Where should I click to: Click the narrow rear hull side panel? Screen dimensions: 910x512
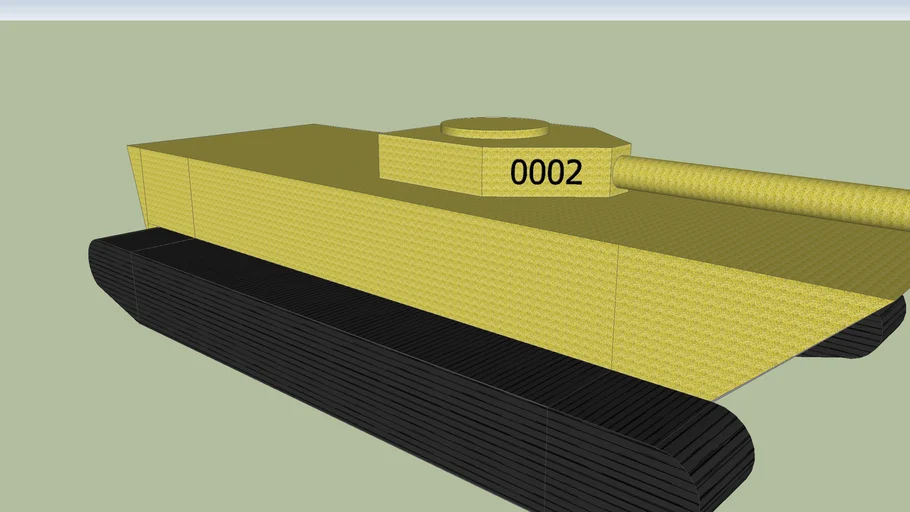tap(165, 195)
